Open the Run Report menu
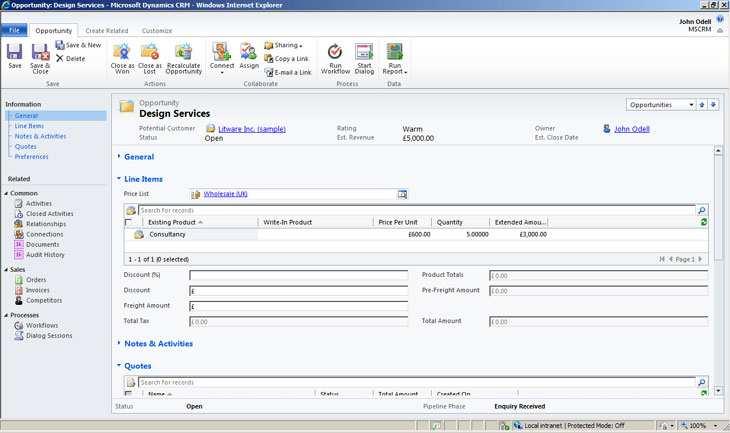Viewport: 730px width, 433px height. [394, 58]
